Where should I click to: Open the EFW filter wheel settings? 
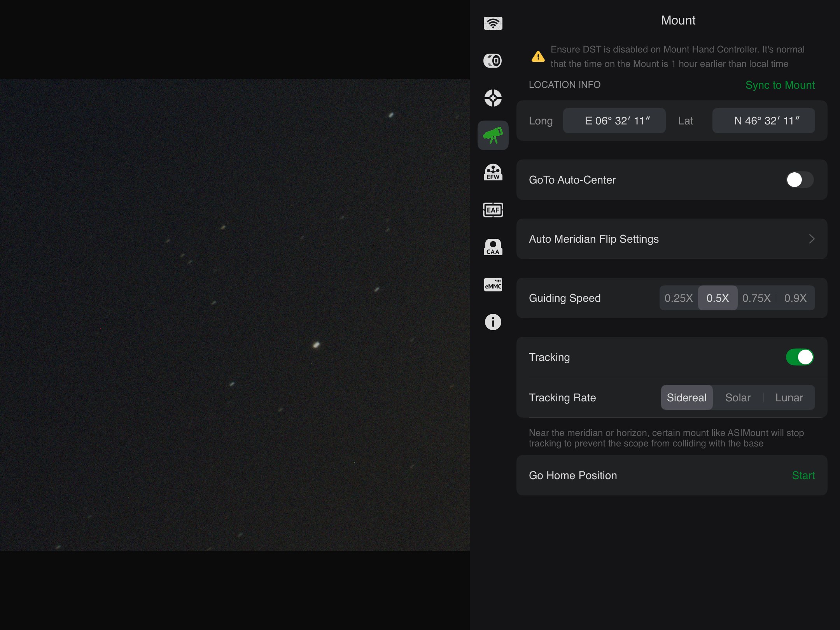pyautogui.click(x=493, y=172)
